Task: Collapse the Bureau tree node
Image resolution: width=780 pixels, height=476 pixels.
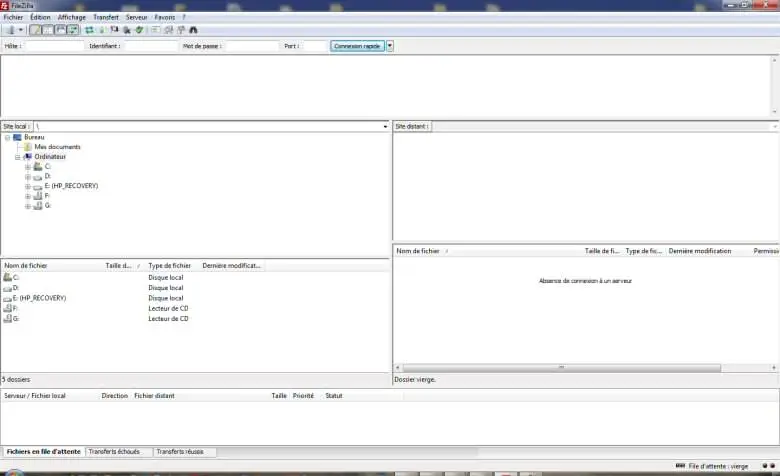Action: 7,137
